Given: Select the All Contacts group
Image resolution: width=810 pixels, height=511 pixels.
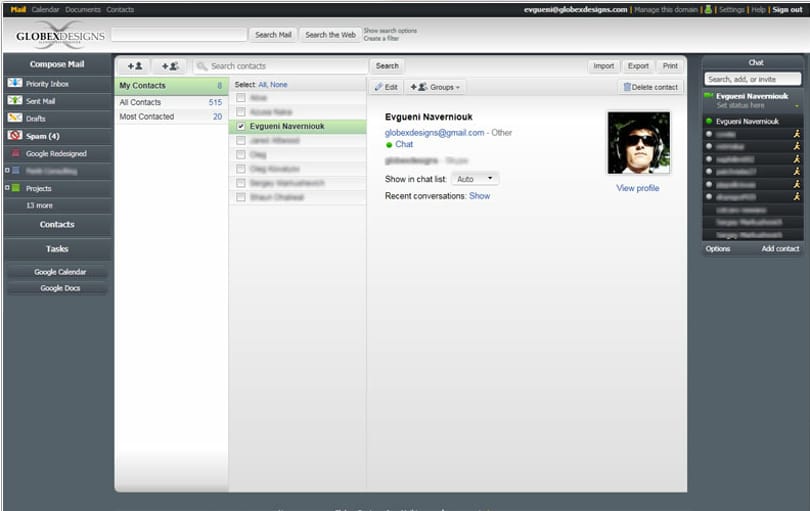Looking at the screenshot, I should click(x=171, y=102).
